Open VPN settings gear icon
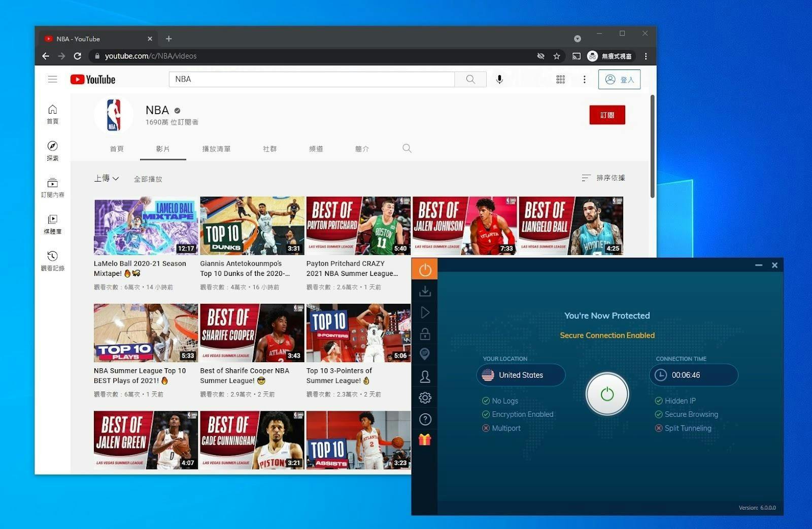Screen dimensions: 812x529 pos(425,398)
